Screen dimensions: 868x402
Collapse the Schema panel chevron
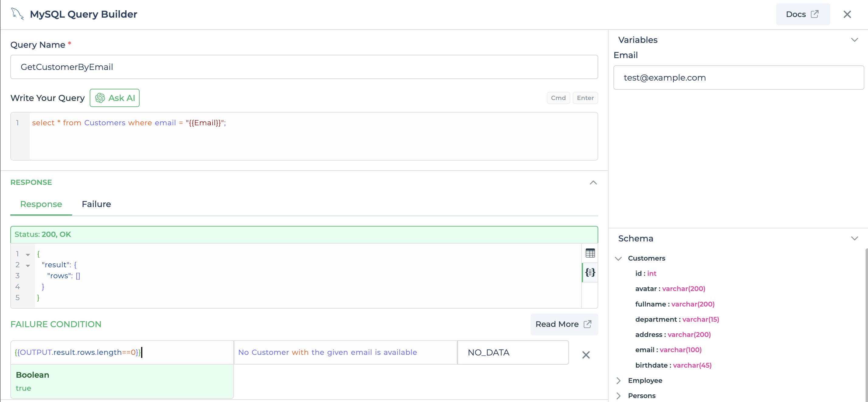855,239
